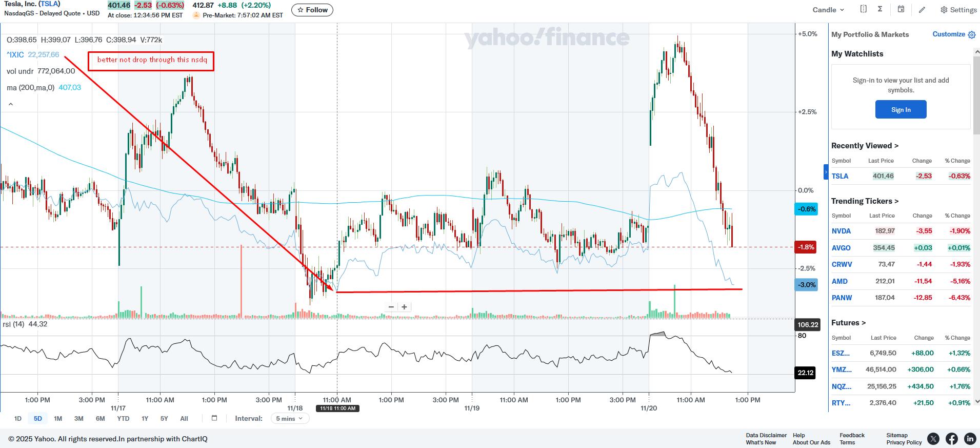Screen dimensions: 980x448
Task: Select the YTD time range
Action: point(123,419)
